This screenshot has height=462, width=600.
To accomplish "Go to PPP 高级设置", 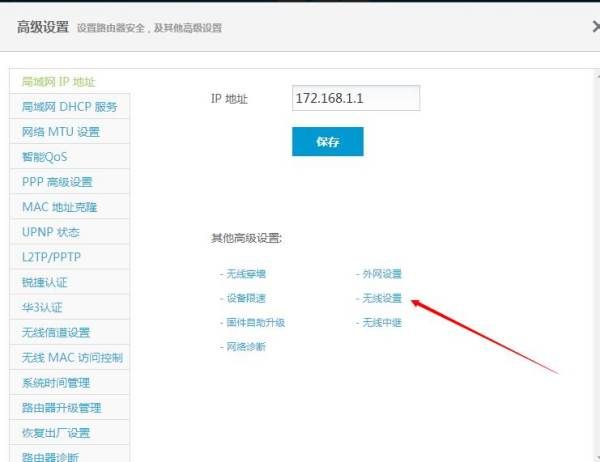I will point(57,182).
